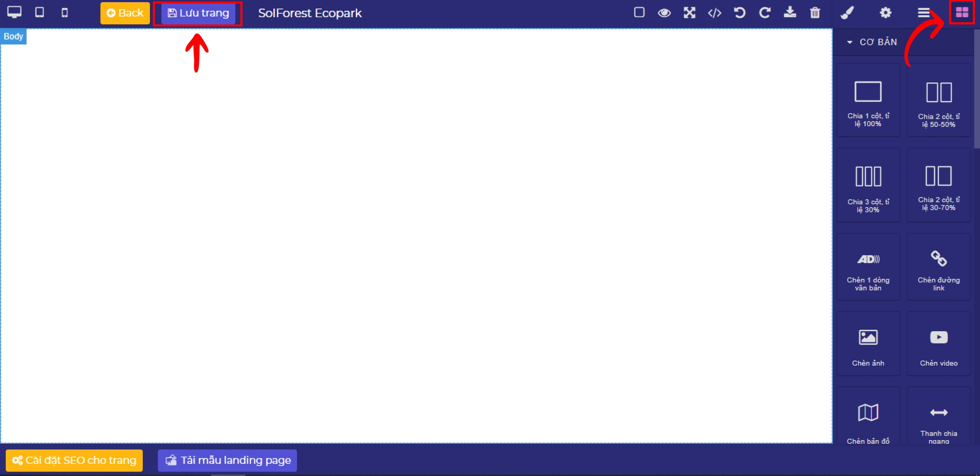Collapse the CƠ BẢN category

872,42
